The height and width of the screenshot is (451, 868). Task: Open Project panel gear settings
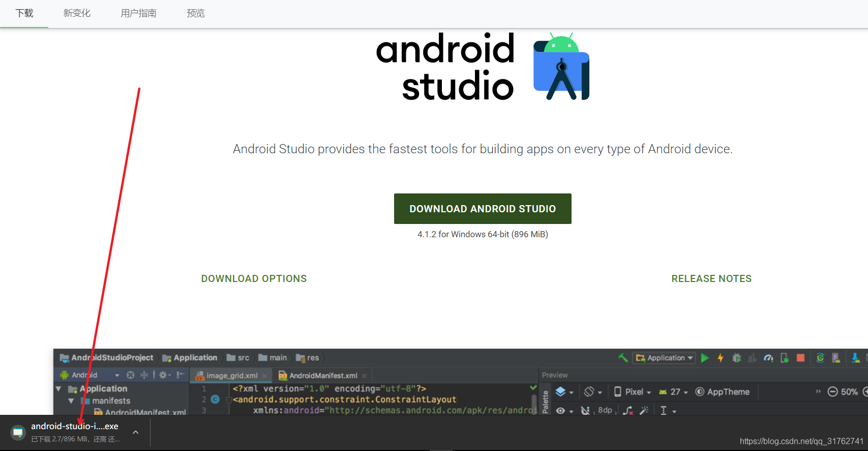click(164, 375)
